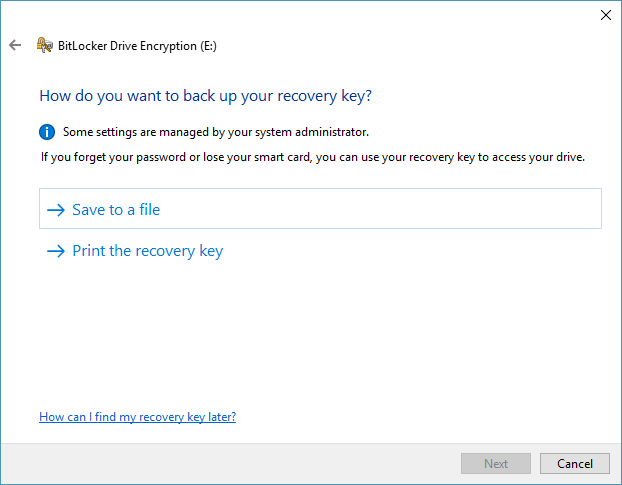Close the BitLocker Drive Encryption dialog

tap(605, 15)
